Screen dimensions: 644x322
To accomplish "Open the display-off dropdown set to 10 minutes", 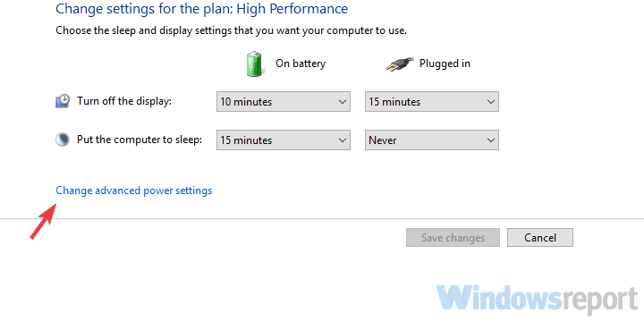I will pos(284,101).
